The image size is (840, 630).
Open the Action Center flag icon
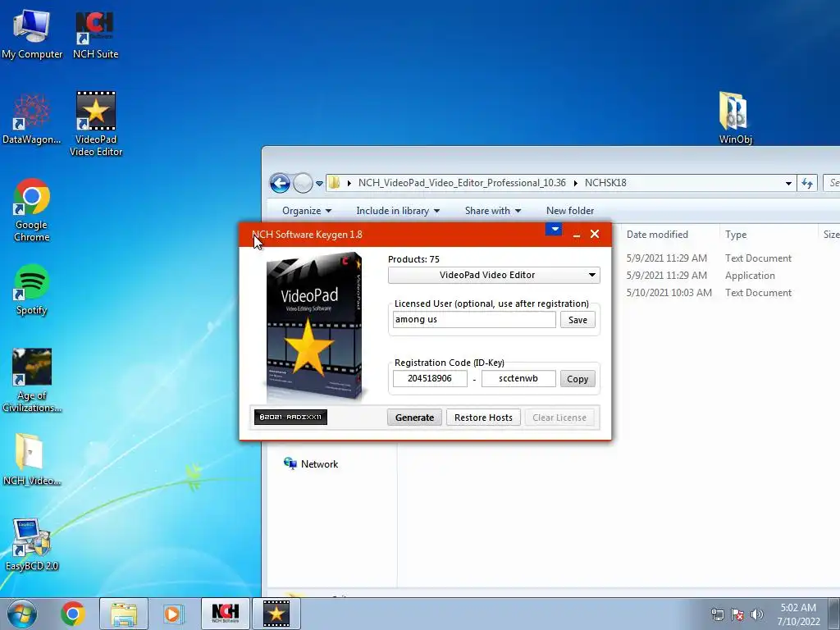click(737, 614)
